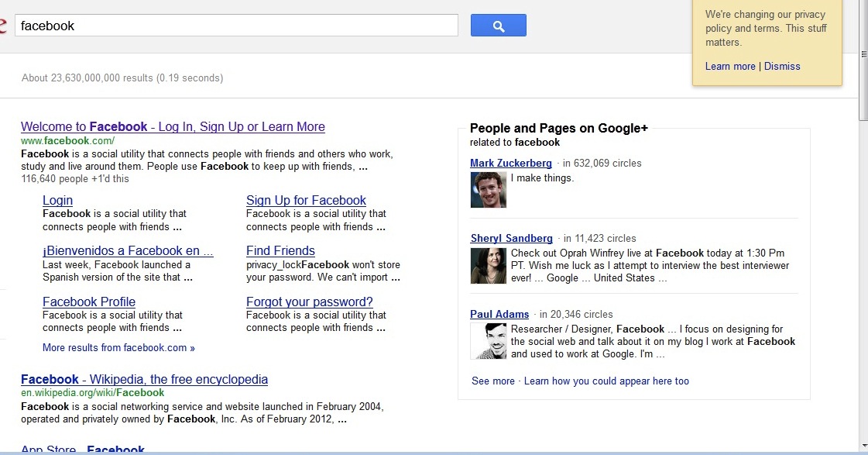The width and height of the screenshot is (868, 455).
Task: Open the Facebook Profile sitelink
Action: point(89,302)
